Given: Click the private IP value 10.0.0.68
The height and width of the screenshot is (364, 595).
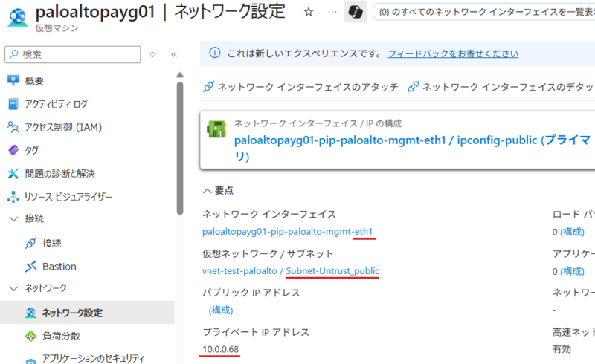Looking at the screenshot, I should pos(220,349).
